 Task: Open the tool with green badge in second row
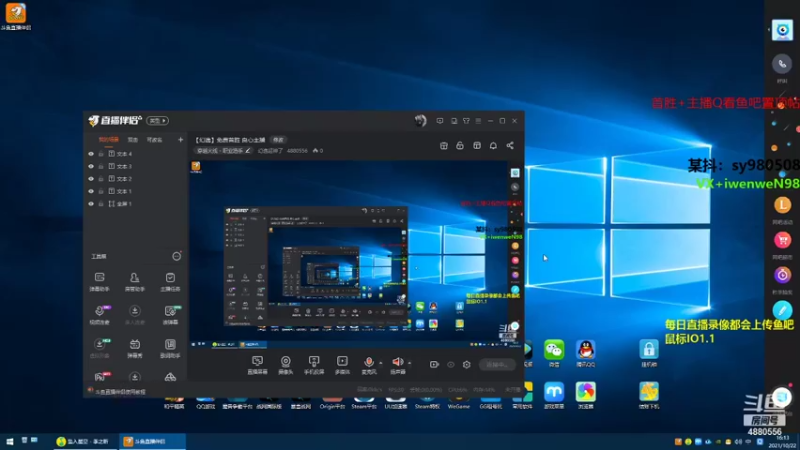coord(170,315)
